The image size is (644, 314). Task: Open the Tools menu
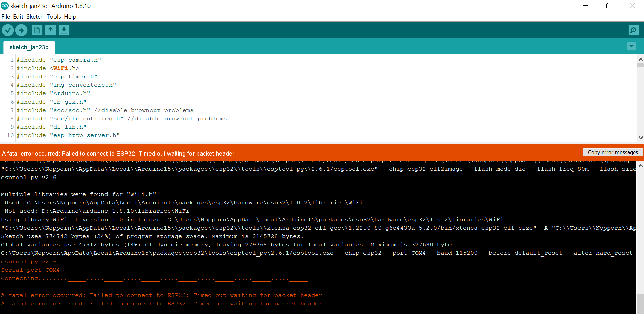(54, 17)
